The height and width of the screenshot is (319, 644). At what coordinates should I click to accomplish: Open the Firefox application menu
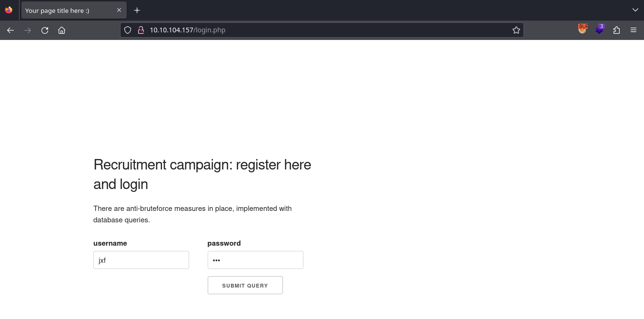pyautogui.click(x=634, y=30)
